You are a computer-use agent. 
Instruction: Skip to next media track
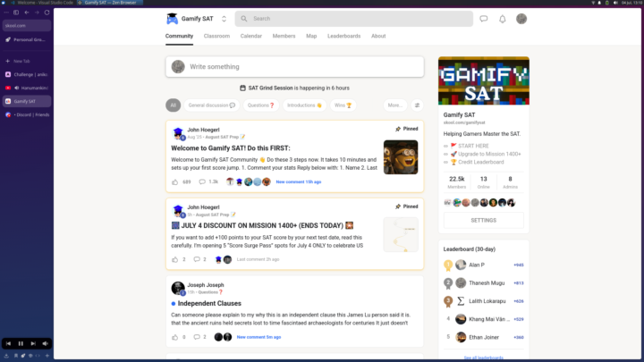click(33, 343)
